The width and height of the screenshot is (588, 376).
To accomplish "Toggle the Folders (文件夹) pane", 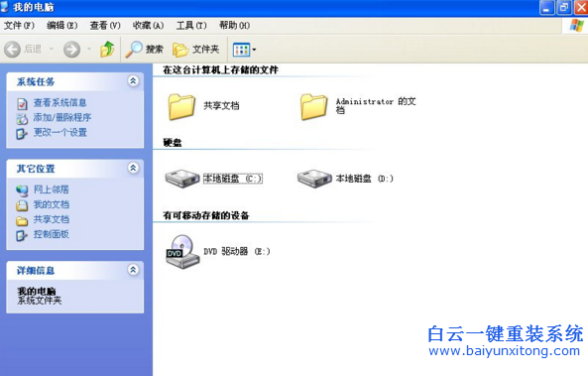I will coord(196,50).
